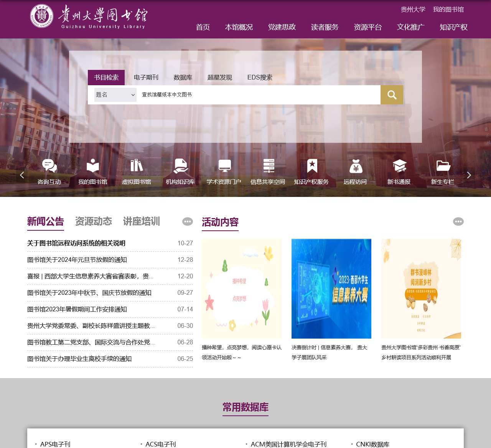
Task: Click the 信息素养大赛 activity thumbnail
Action: coord(331,289)
